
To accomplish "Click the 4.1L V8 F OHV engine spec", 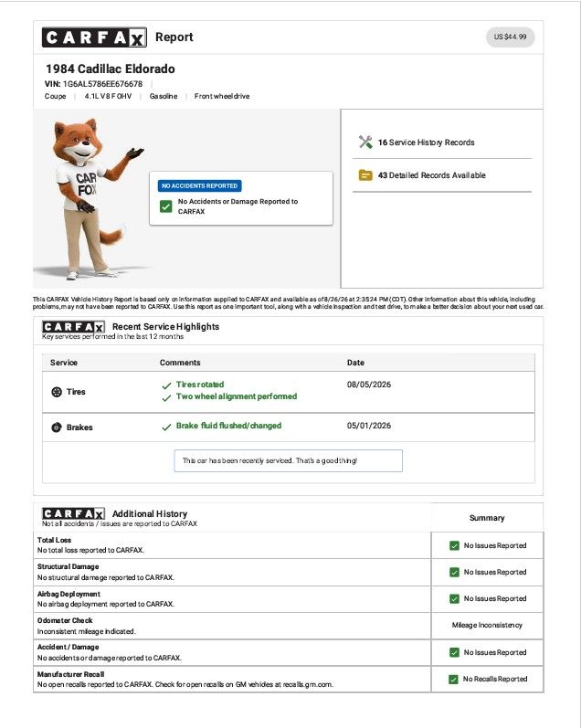I will pos(108,96).
